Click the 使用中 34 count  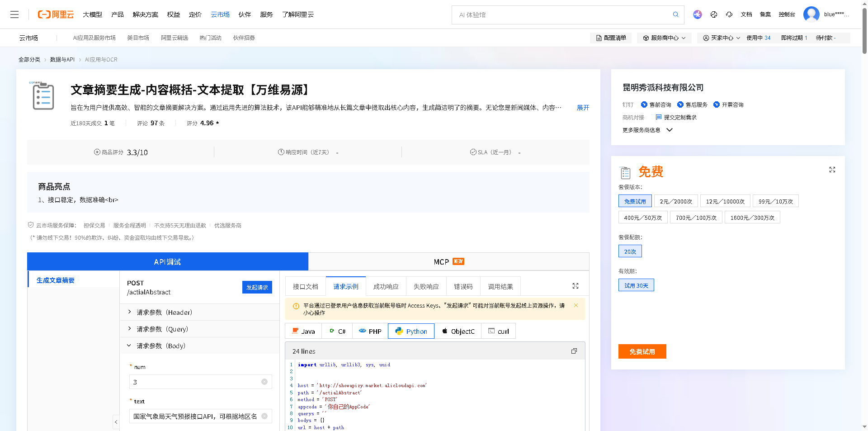(x=759, y=38)
